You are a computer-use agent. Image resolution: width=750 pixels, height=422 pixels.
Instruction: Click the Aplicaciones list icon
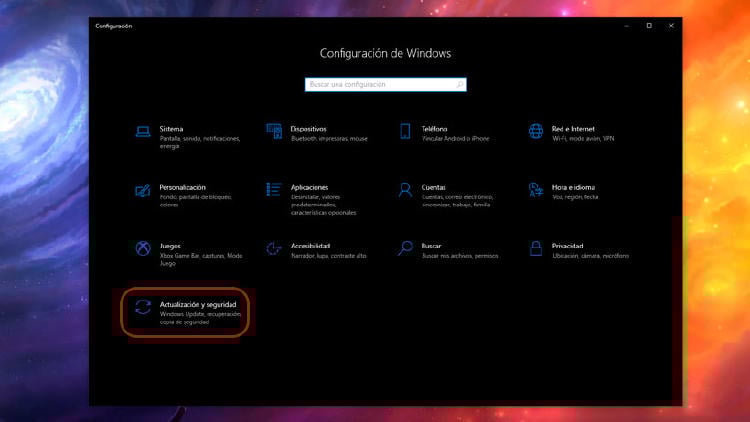coord(273,189)
